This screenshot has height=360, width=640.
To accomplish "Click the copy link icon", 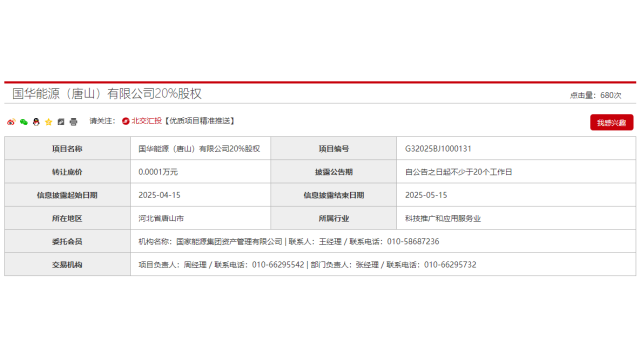I will coord(61,122).
